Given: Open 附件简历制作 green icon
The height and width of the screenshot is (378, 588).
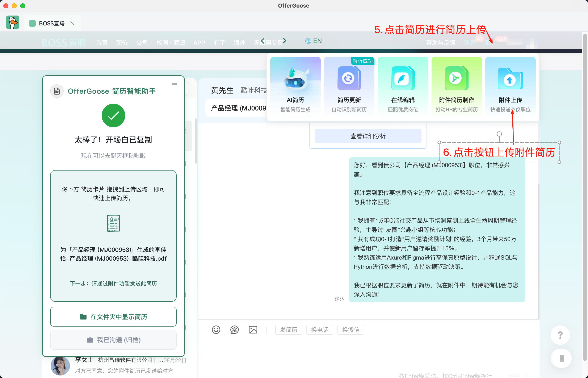Looking at the screenshot, I should tap(456, 79).
